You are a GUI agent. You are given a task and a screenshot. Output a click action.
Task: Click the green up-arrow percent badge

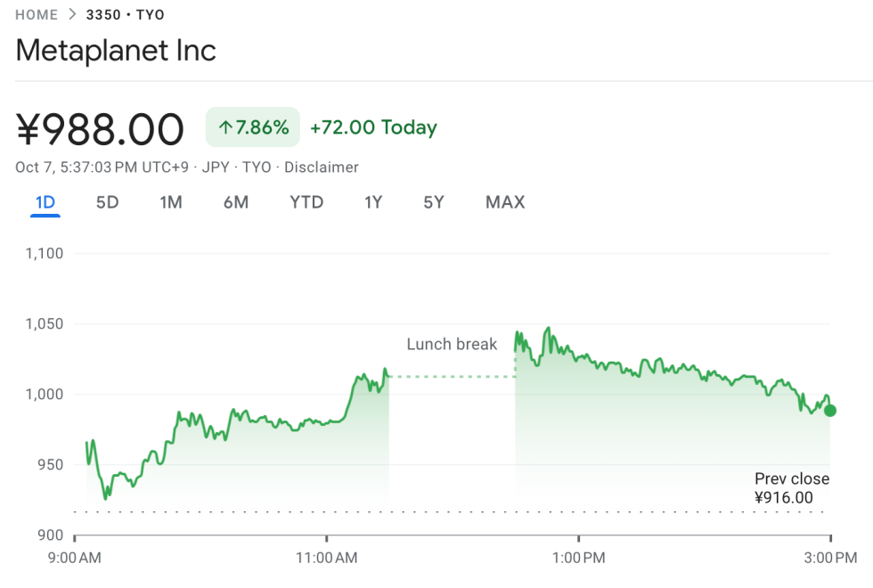click(253, 127)
